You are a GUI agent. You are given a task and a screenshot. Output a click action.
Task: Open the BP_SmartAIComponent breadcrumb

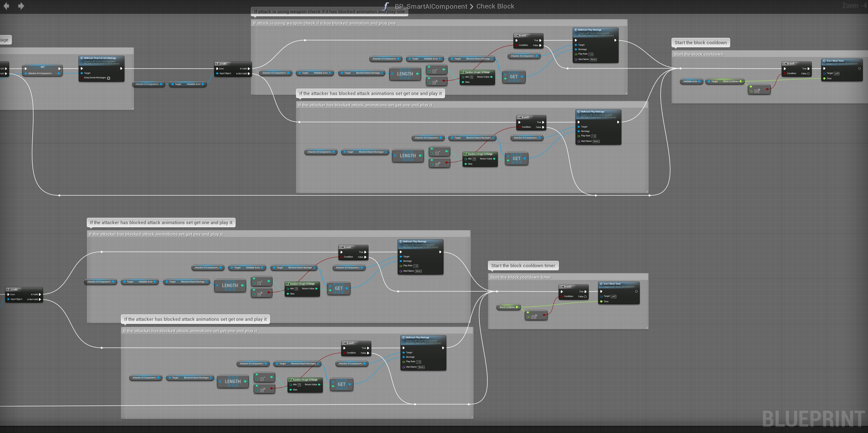pos(431,6)
